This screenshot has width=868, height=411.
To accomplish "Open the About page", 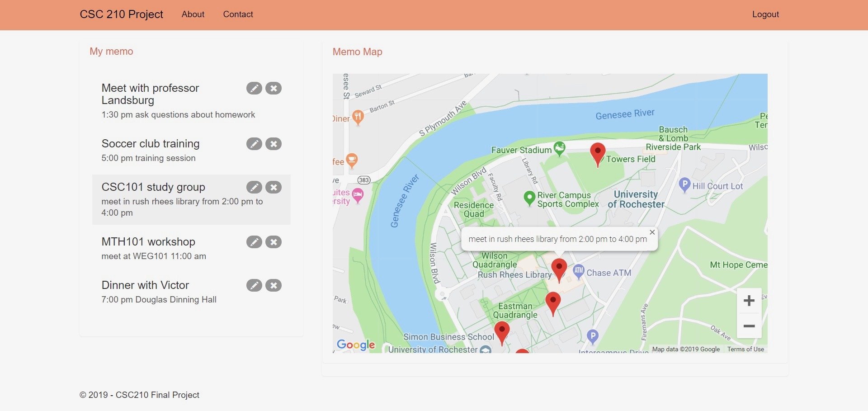I will coord(193,14).
